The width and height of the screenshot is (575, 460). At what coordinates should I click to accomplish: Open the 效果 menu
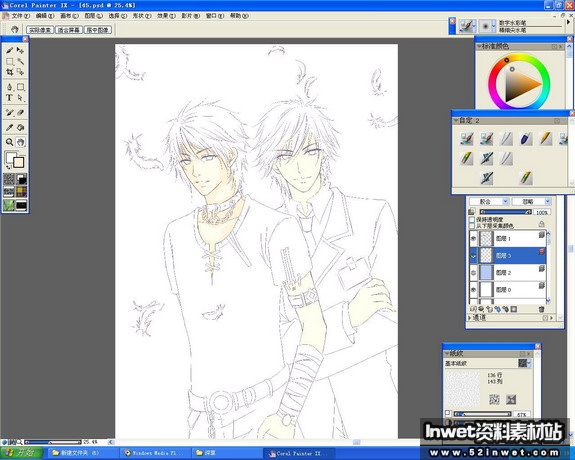coord(166,16)
